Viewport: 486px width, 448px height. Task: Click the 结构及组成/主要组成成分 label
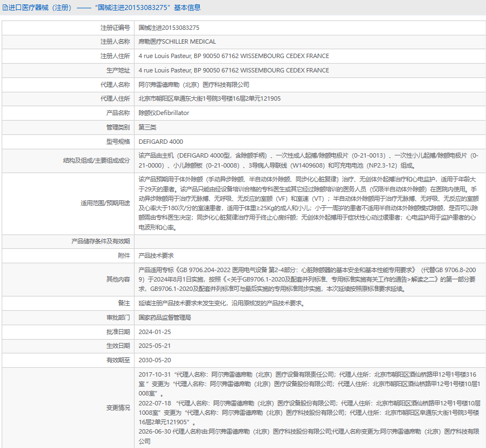pos(96,161)
